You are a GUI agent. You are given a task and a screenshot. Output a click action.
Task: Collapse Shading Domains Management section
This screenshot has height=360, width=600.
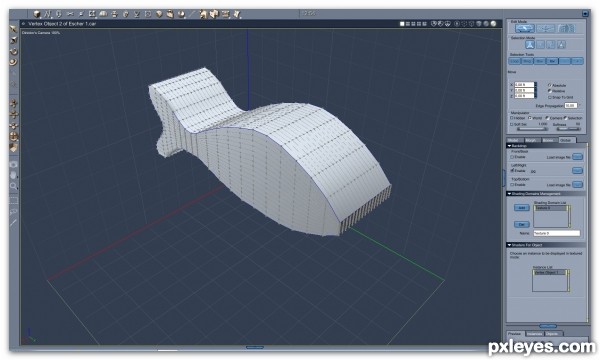tap(509, 194)
